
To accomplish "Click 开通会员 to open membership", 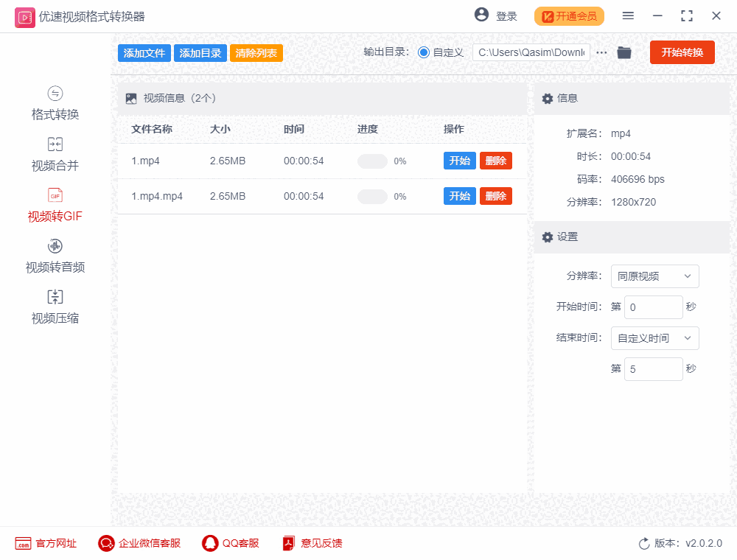I will (569, 15).
